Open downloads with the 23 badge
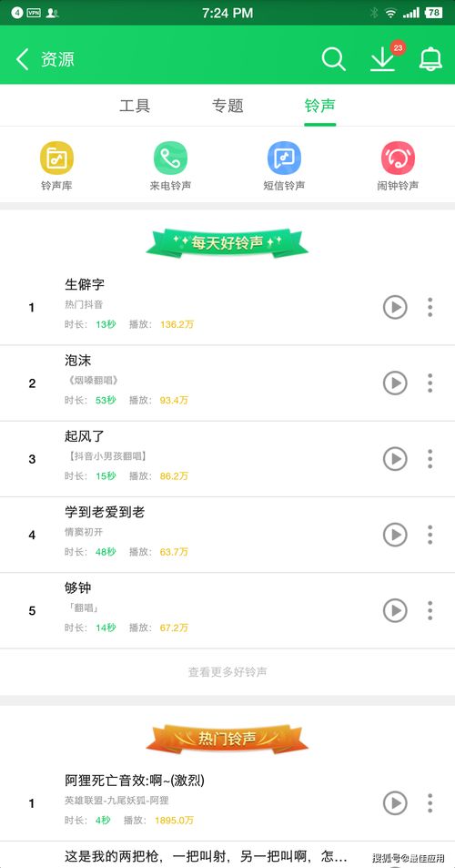Screen dimensions: 455x868 point(384,57)
